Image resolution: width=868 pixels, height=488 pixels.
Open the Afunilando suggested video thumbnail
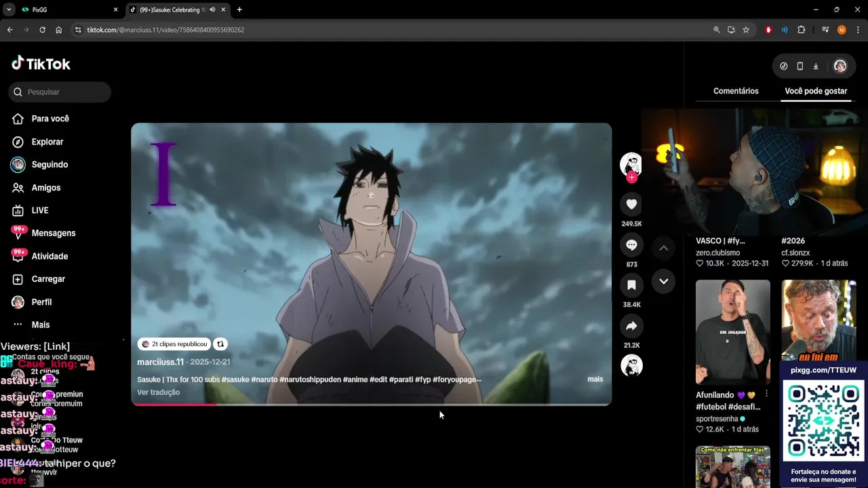(733, 332)
